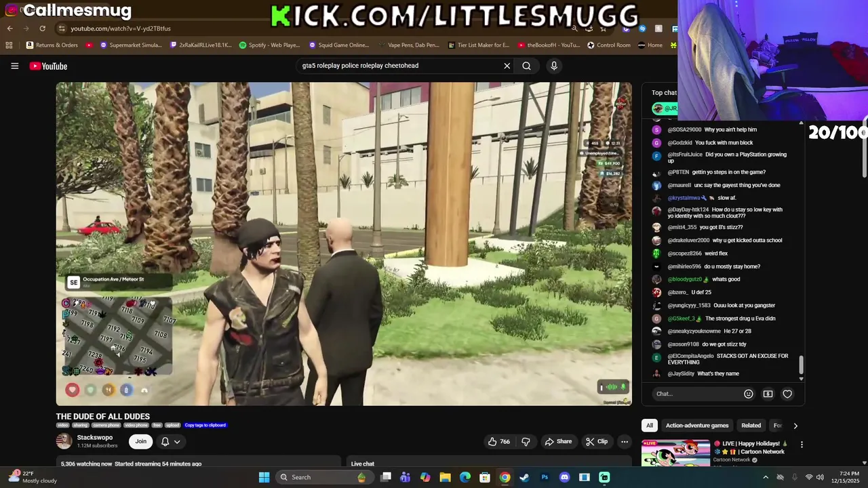Image resolution: width=868 pixels, height=488 pixels.
Task: Like the video with thumbs up
Action: tap(498, 441)
